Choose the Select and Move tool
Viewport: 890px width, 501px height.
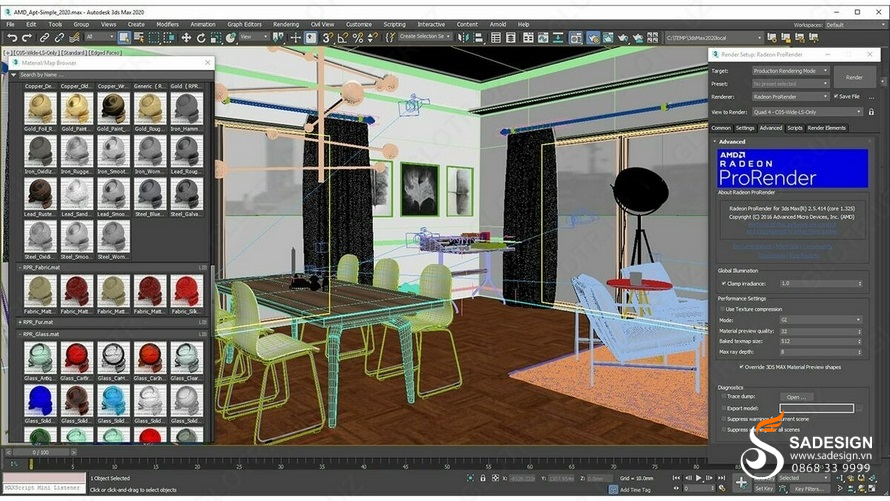[x=186, y=38]
